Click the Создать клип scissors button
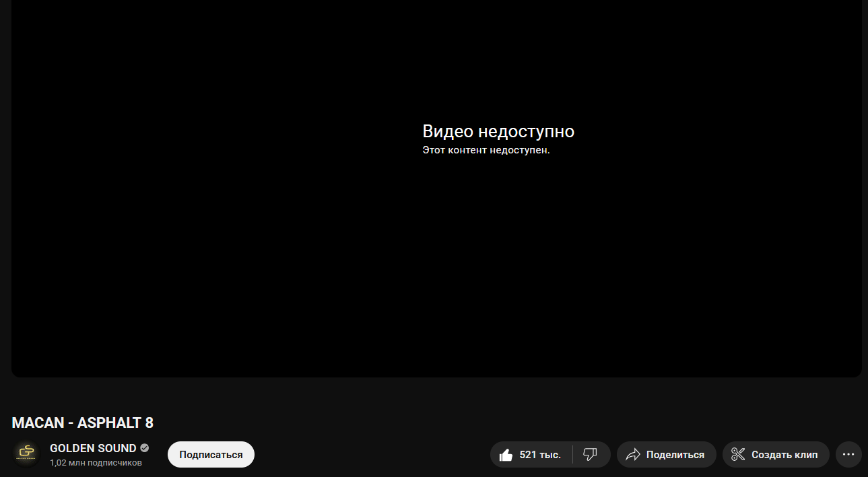 tap(776, 455)
